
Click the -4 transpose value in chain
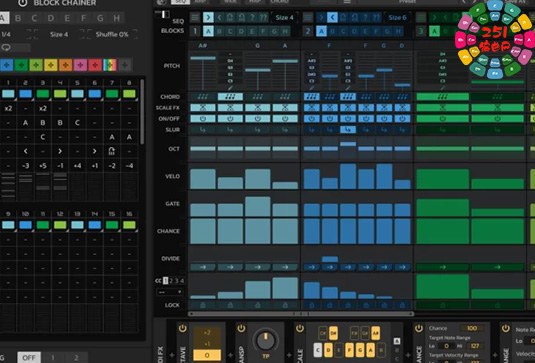point(129,166)
